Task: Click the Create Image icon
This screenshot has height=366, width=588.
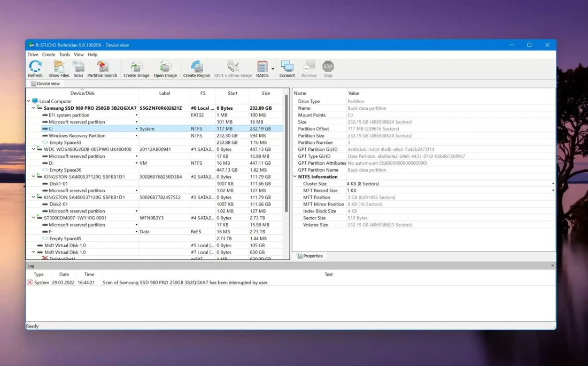Action: tap(136, 68)
